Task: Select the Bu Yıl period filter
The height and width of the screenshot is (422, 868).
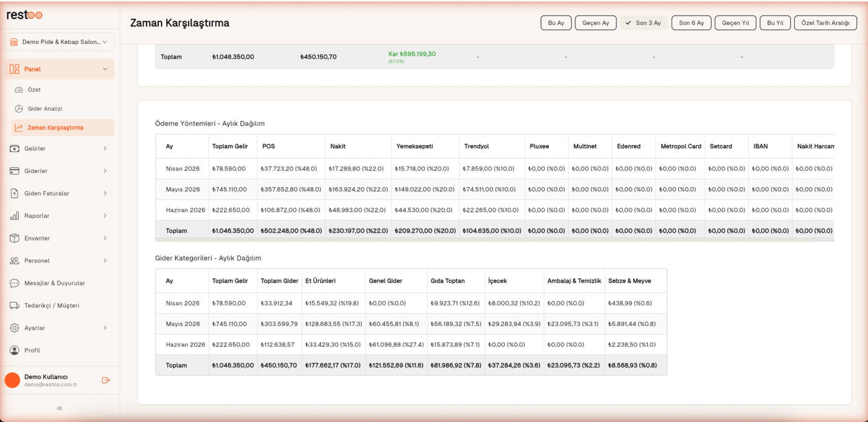Action: 775,23
